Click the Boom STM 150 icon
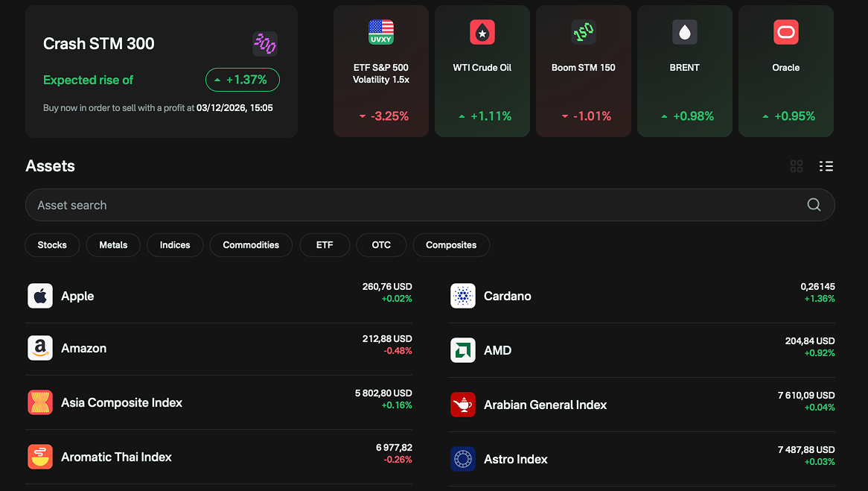This screenshot has height=491, width=868. click(x=584, y=32)
